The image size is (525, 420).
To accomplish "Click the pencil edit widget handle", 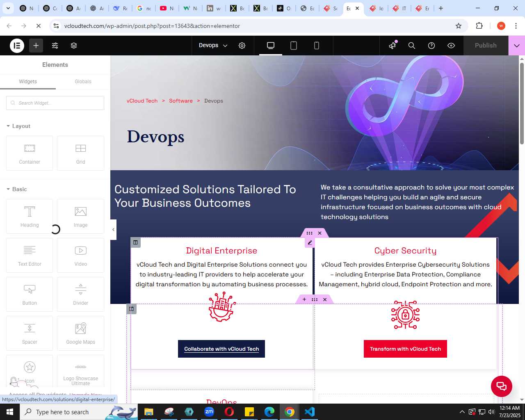I will coord(310,243).
